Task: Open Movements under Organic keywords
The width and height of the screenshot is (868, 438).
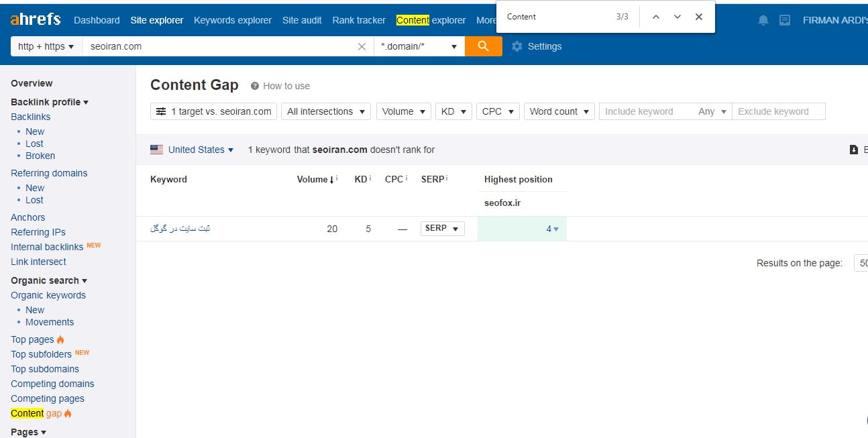Action: (x=50, y=322)
